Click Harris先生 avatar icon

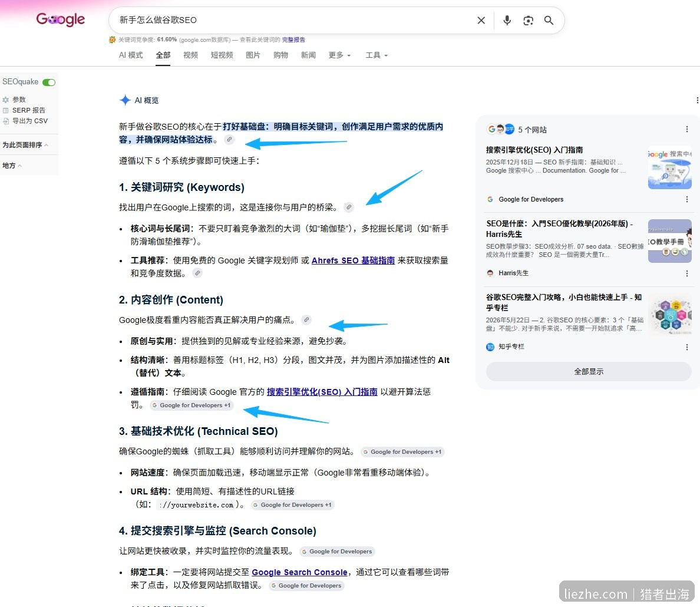490,273
